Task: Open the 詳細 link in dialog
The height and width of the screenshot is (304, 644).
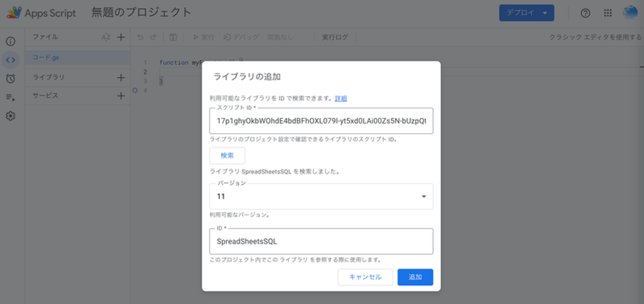Action: [341, 98]
